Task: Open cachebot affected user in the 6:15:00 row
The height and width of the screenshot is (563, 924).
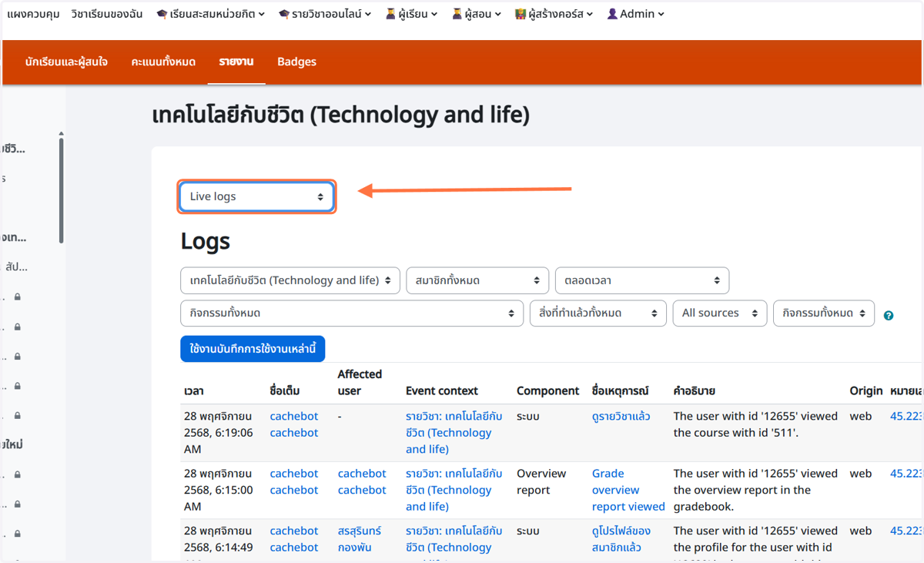Action: pyautogui.click(x=362, y=481)
